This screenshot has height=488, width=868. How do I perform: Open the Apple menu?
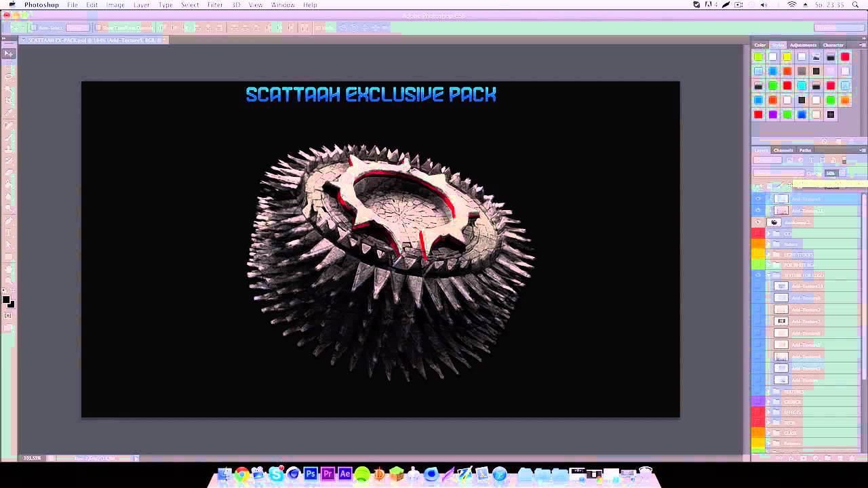click(x=12, y=5)
